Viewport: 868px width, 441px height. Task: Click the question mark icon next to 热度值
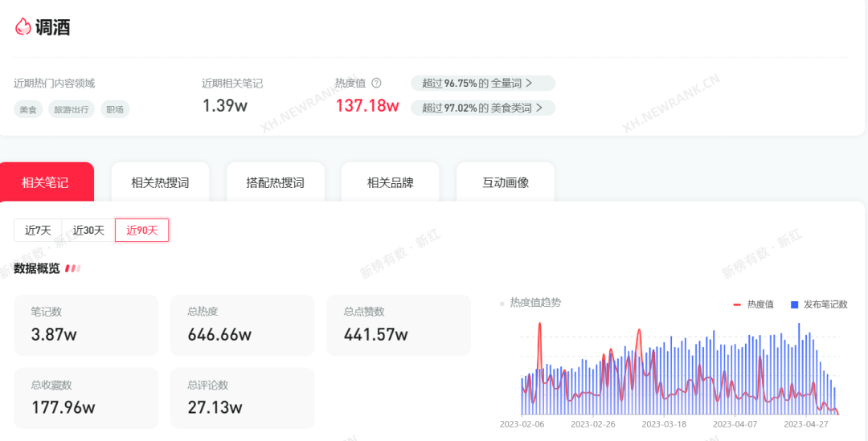click(376, 83)
